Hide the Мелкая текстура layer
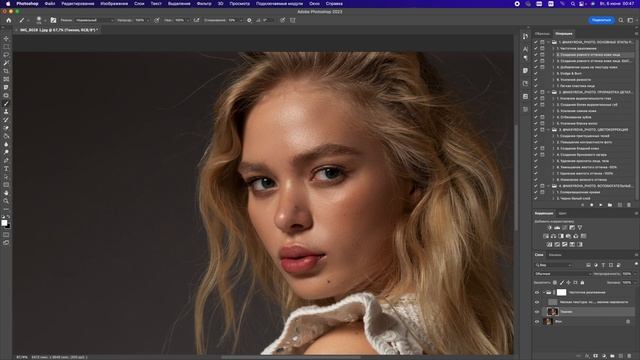The width and height of the screenshot is (640, 360). pos(537,302)
